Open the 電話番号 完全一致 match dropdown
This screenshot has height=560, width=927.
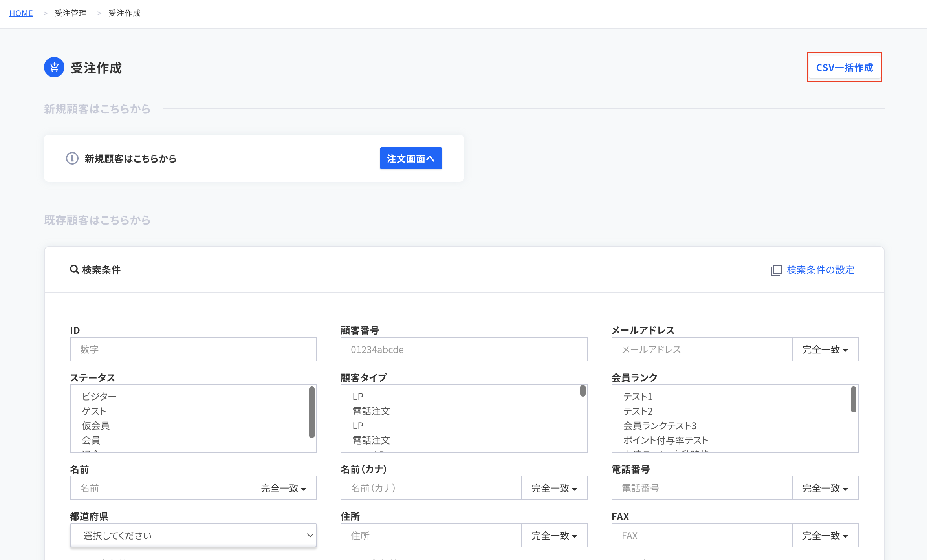pyautogui.click(x=825, y=488)
